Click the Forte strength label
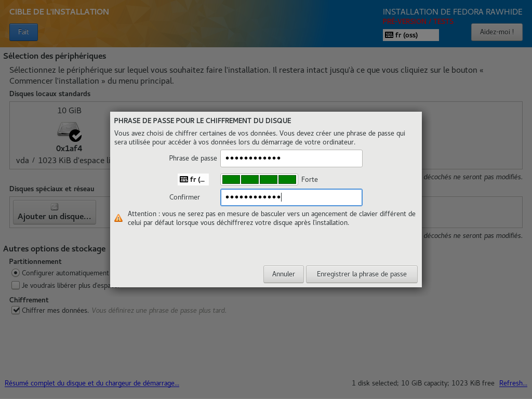532x399 pixels. tap(310, 179)
